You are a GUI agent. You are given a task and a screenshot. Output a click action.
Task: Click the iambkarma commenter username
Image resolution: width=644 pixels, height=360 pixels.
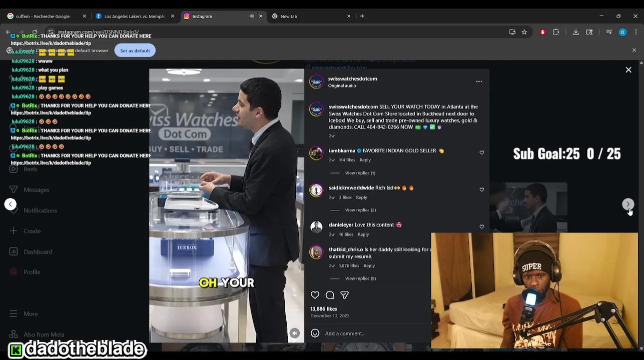(x=342, y=150)
